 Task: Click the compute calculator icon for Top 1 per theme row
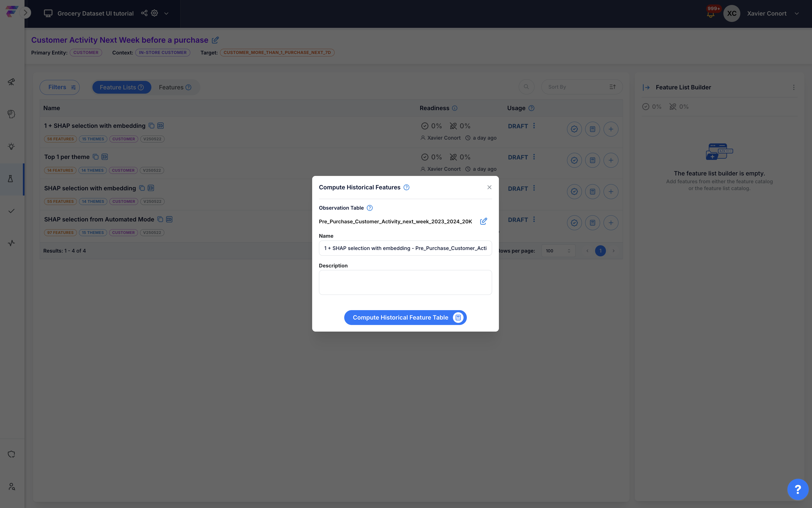592,160
